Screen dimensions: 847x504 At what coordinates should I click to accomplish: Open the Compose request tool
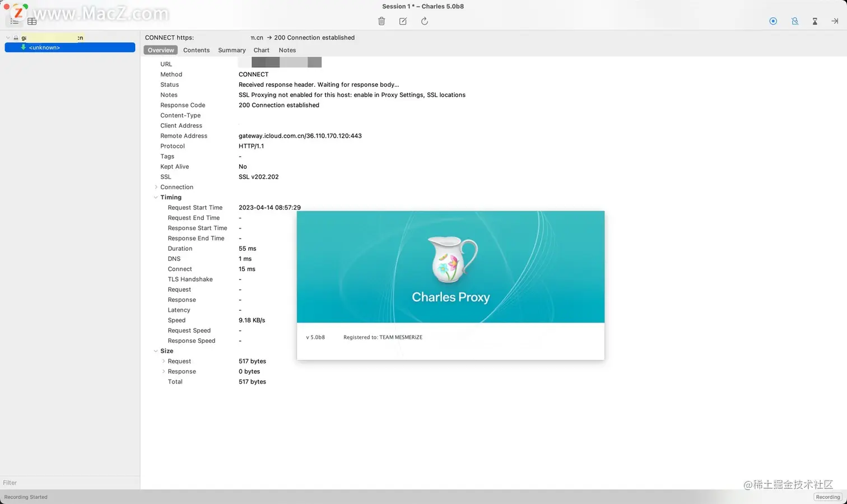[403, 21]
